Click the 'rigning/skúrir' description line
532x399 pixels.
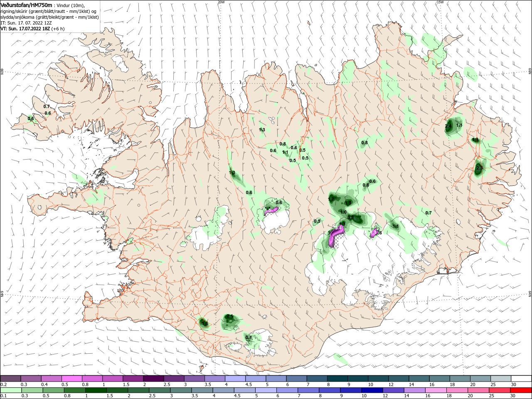(x=49, y=11)
